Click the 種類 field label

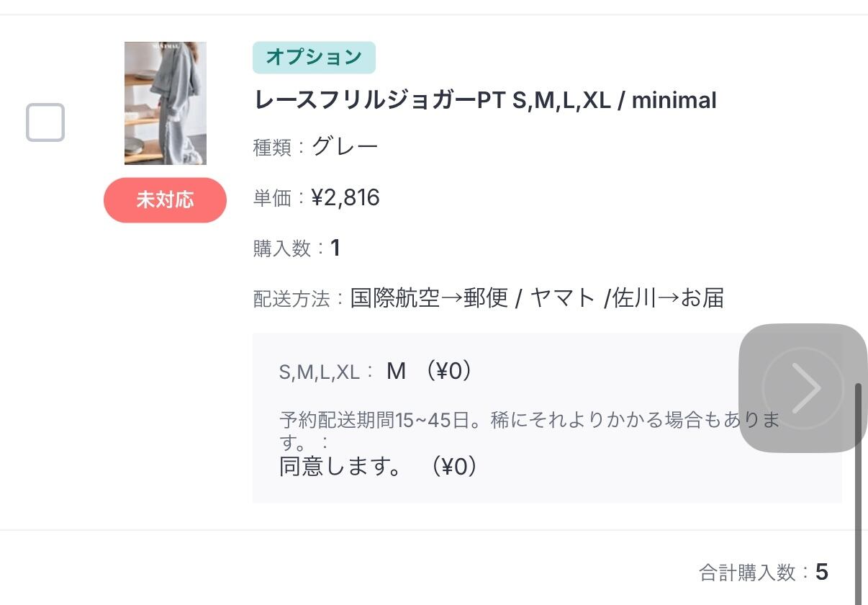click(x=271, y=148)
